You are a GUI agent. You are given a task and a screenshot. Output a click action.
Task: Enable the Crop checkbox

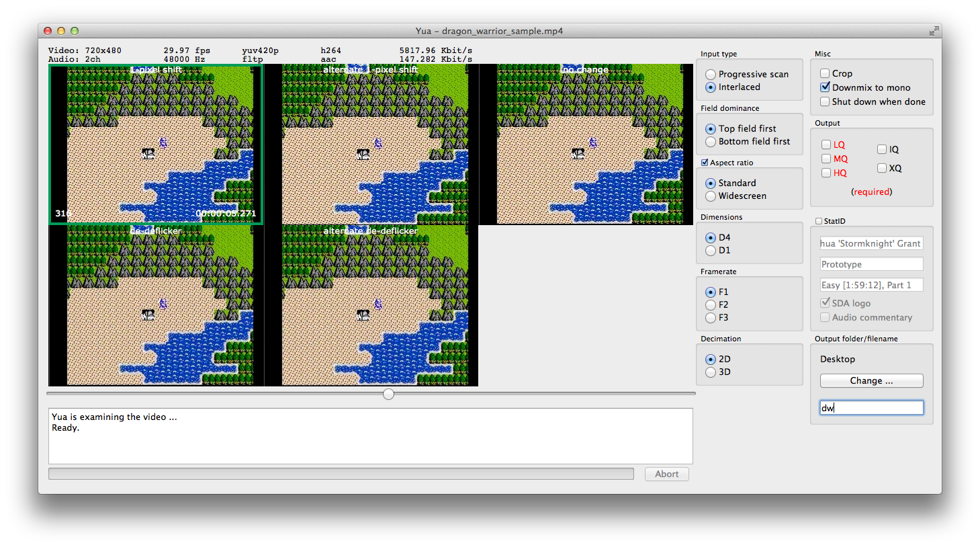click(825, 73)
